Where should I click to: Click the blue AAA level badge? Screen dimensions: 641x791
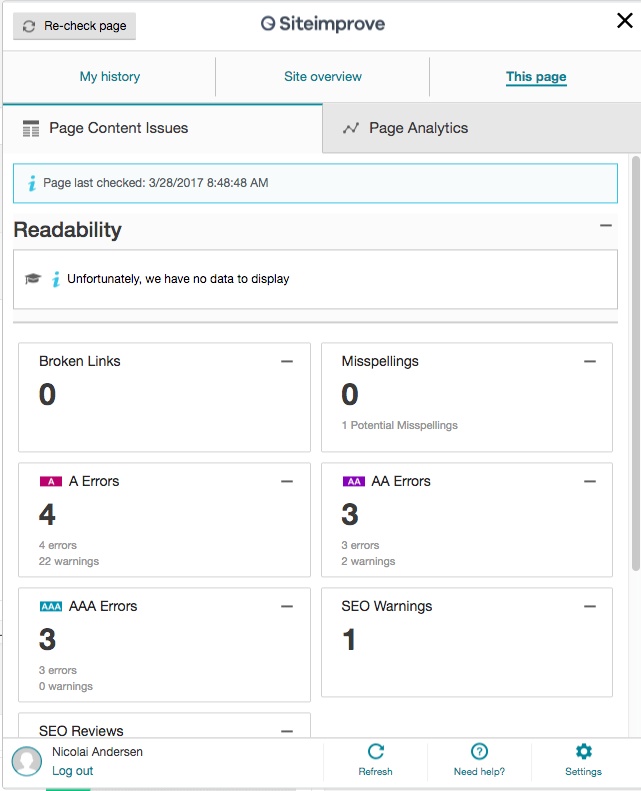pyautogui.click(x=51, y=606)
